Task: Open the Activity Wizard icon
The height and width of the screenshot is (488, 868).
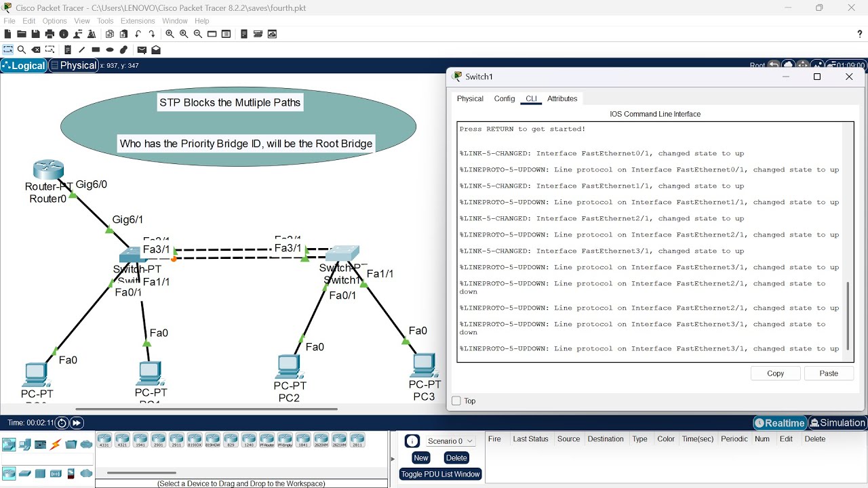Action: pos(92,34)
